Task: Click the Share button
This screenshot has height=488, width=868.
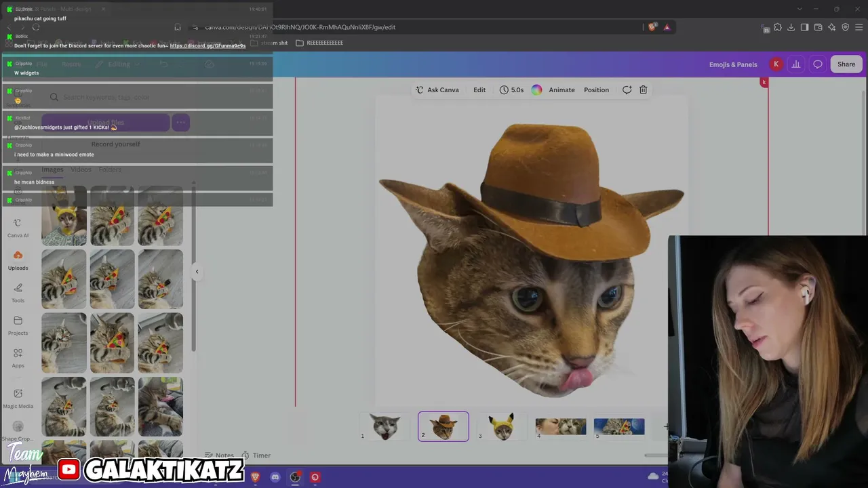Action: 846,64
